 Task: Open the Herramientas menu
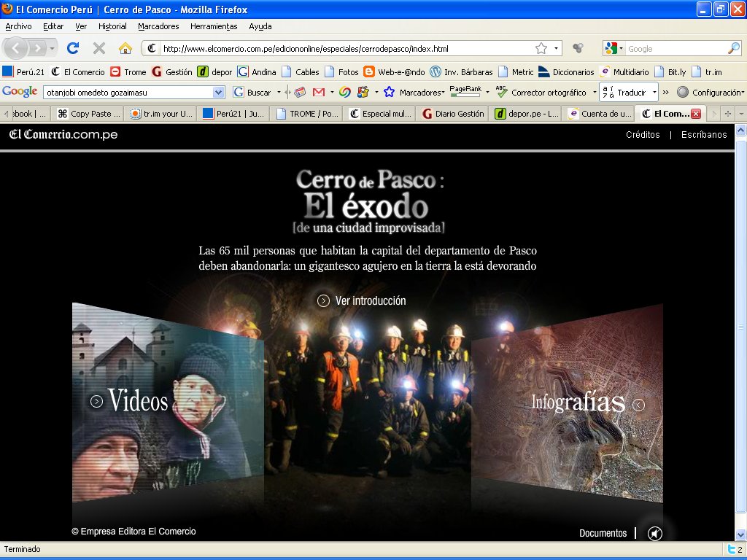pos(214,26)
